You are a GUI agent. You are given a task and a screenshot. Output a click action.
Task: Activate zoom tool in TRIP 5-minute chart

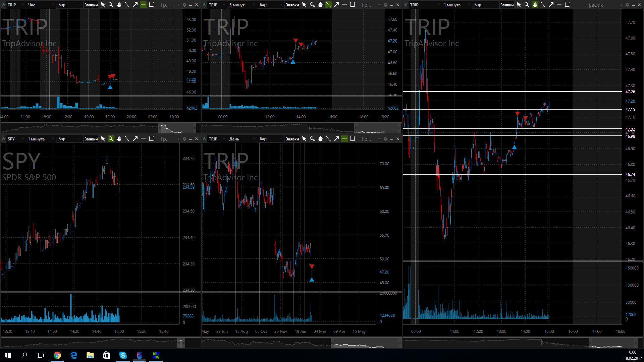click(312, 5)
